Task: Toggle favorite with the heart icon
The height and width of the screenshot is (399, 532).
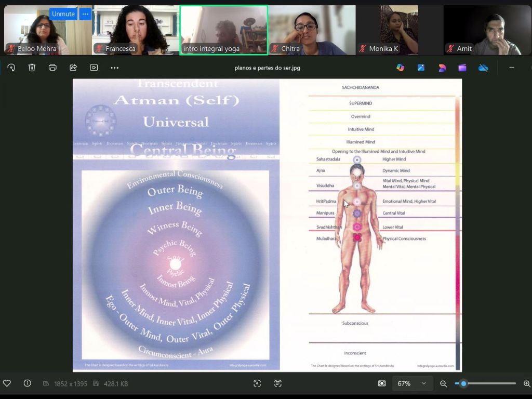Action: tap(7, 383)
